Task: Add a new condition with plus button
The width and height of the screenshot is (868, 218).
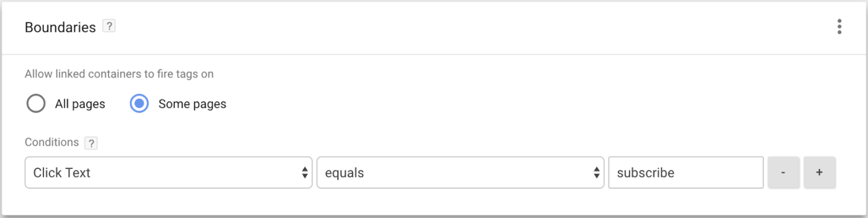Action: (819, 173)
